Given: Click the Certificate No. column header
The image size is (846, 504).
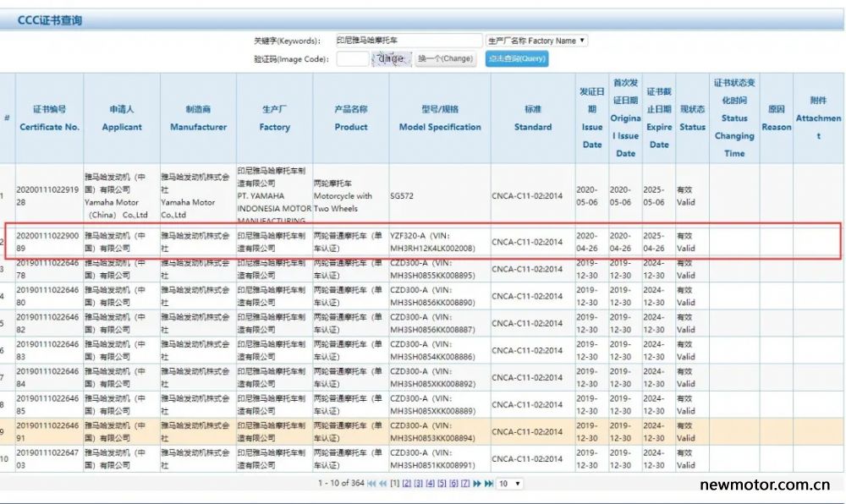Looking at the screenshot, I should click(50, 118).
